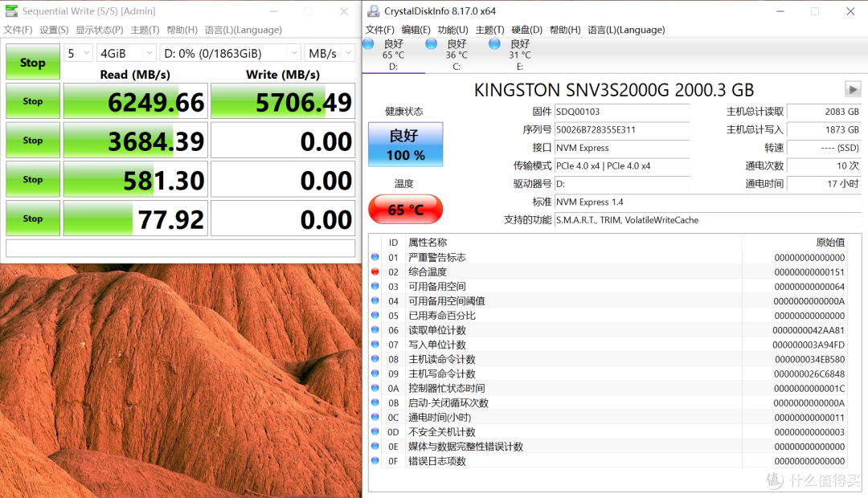Open the MB/s units dropdown

coord(330,52)
